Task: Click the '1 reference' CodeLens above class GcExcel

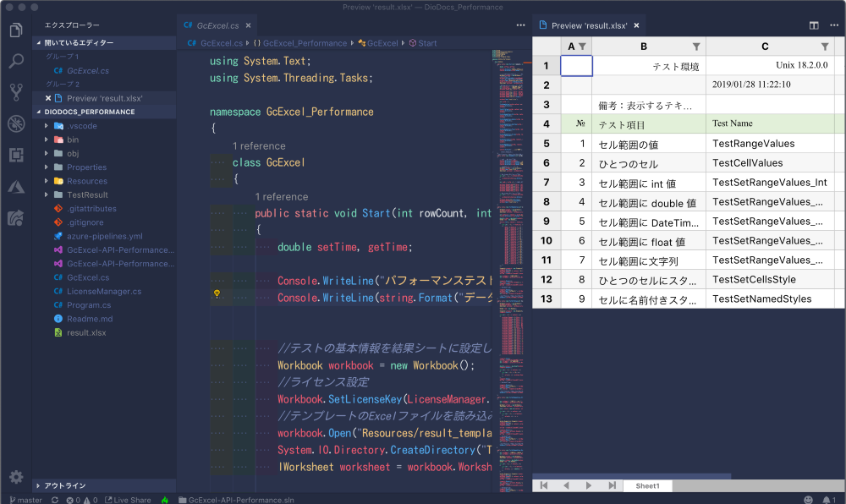Action: coord(259,146)
